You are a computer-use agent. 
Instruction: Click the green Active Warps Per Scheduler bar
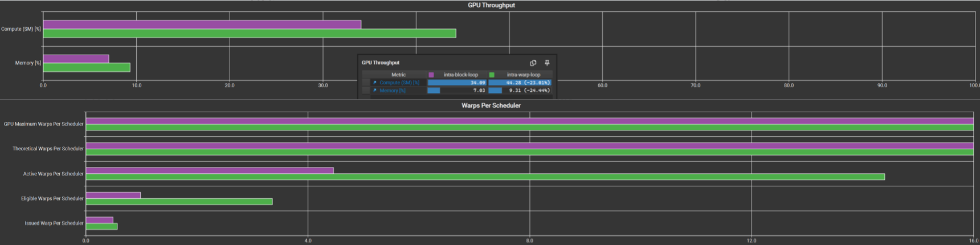click(485, 177)
